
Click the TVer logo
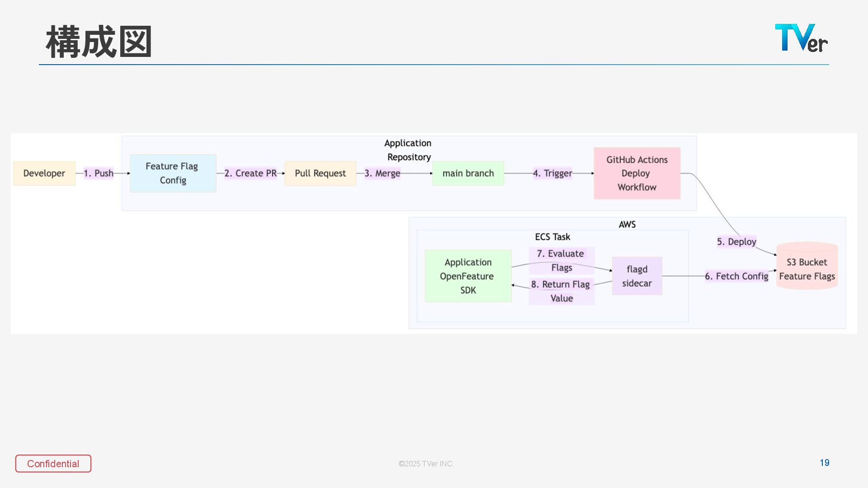[801, 38]
